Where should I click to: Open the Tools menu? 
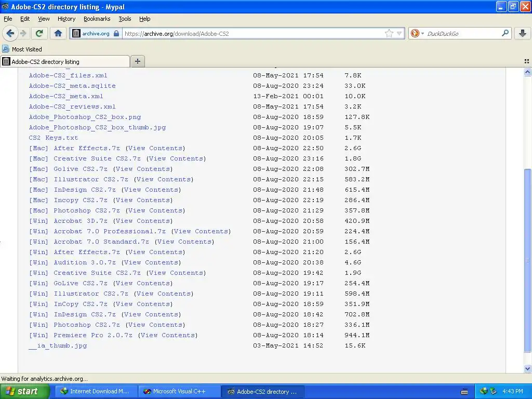click(125, 19)
